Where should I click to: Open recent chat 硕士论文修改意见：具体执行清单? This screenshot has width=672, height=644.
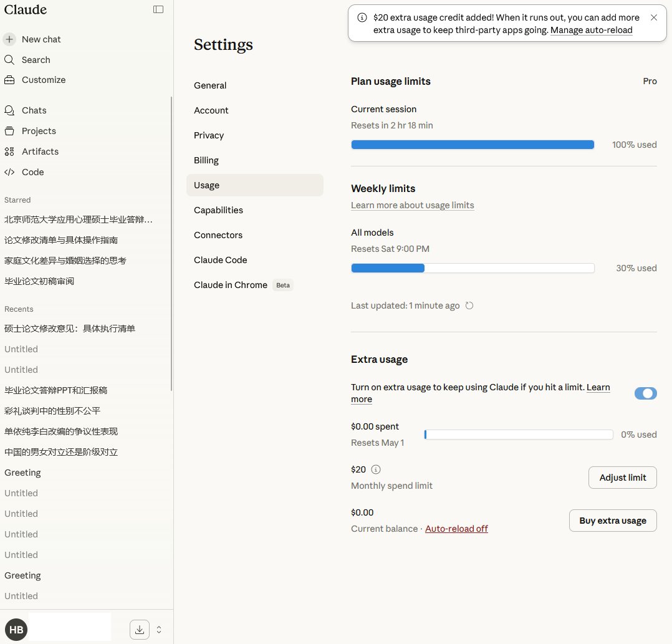coord(69,329)
